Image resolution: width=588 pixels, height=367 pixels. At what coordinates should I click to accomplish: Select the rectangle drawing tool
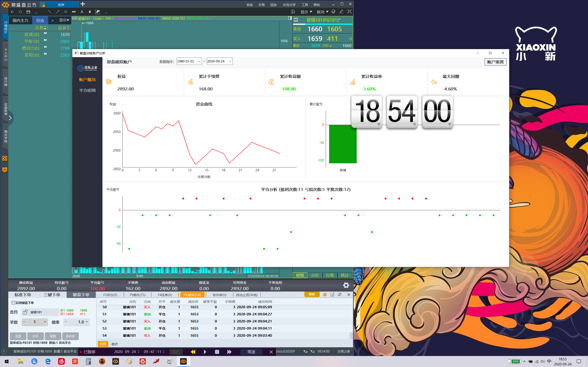point(66,12)
